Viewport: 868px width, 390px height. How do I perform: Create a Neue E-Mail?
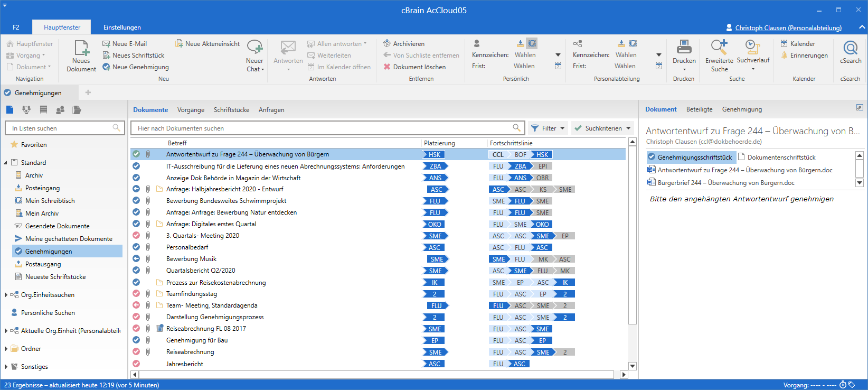click(125, 44)
